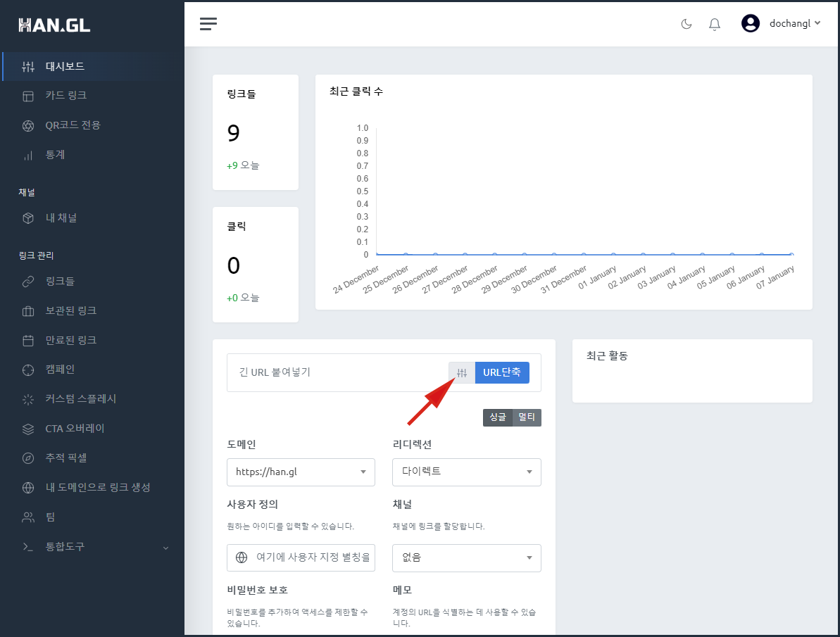Click the 통합도구 terminal icon
840x637 pixels.
[28, 546]
